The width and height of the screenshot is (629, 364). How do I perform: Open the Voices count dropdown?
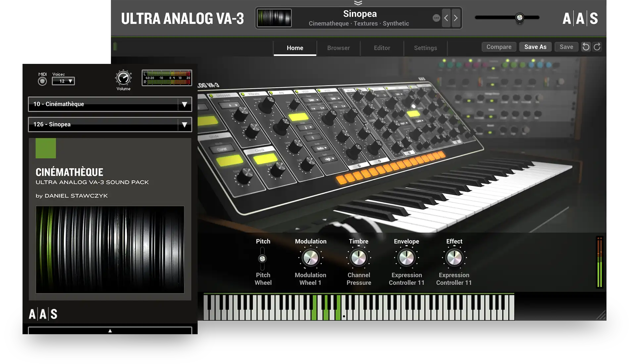click(63, 81)
